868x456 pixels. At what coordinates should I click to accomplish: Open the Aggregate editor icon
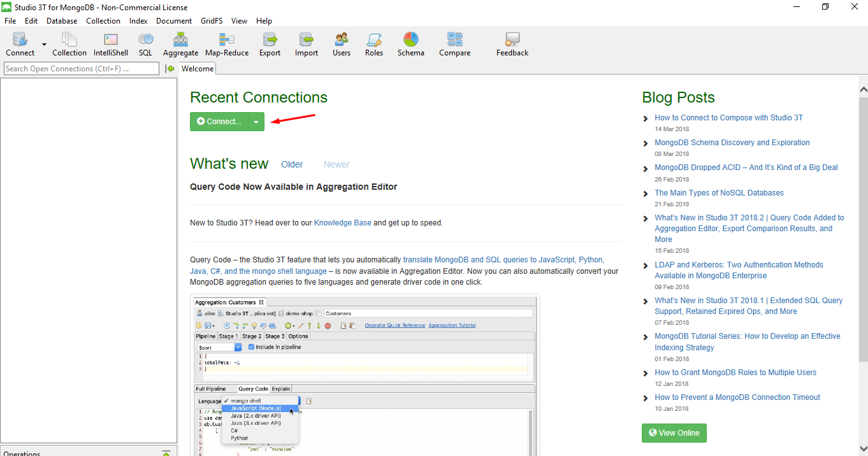click(181, 44)
